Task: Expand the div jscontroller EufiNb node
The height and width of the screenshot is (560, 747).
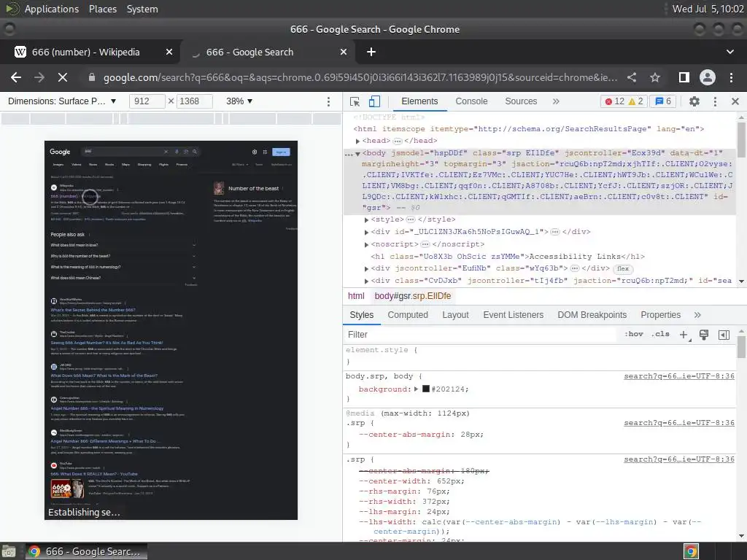Action: tap(366, 268)
